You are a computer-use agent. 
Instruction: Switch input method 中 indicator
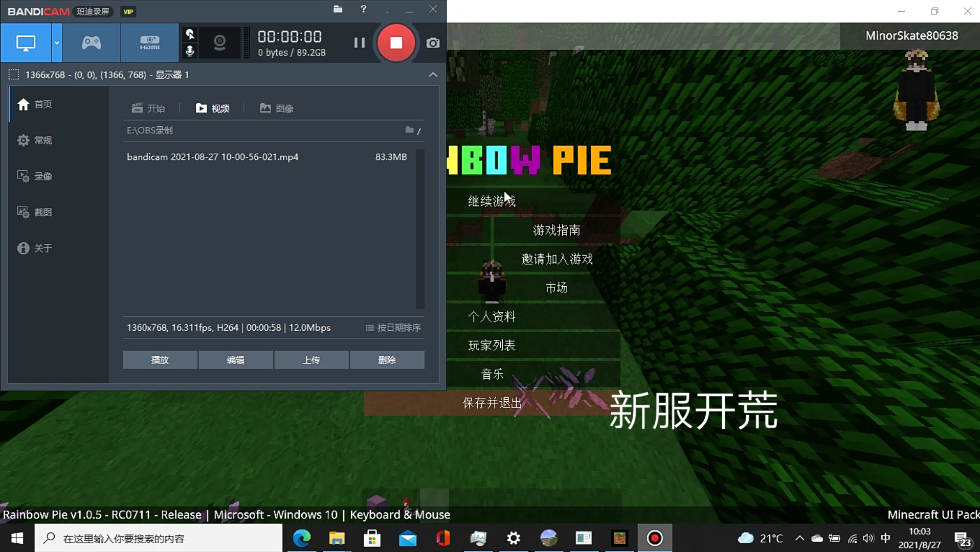pos(886,538)
